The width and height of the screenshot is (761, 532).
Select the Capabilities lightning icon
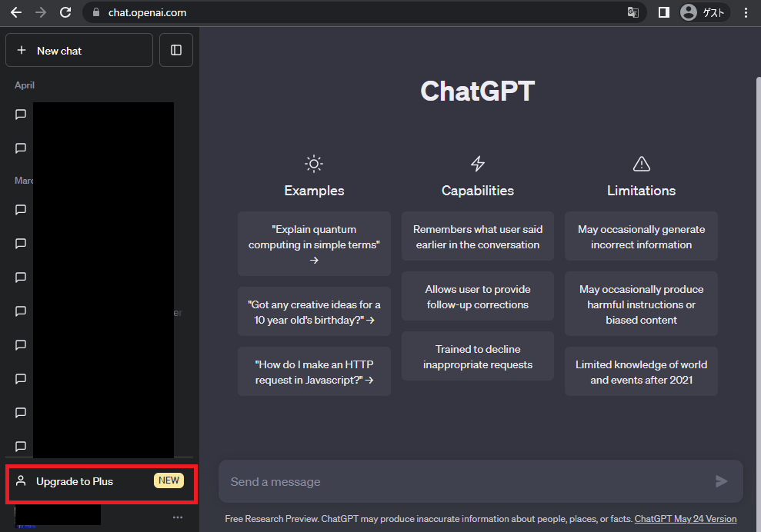[477, 163]
